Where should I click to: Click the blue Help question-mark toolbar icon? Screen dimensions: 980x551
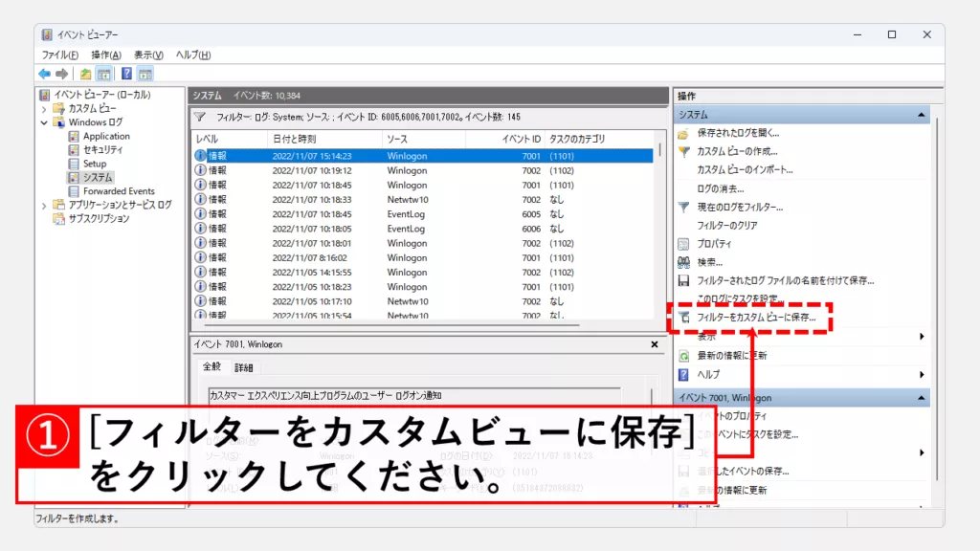[126, 74]
